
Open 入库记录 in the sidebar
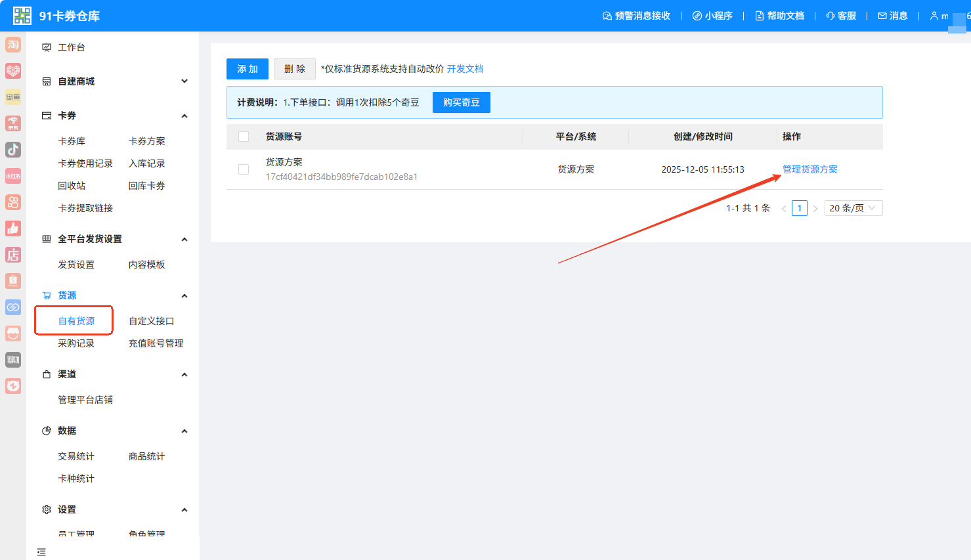pos(147,163)
